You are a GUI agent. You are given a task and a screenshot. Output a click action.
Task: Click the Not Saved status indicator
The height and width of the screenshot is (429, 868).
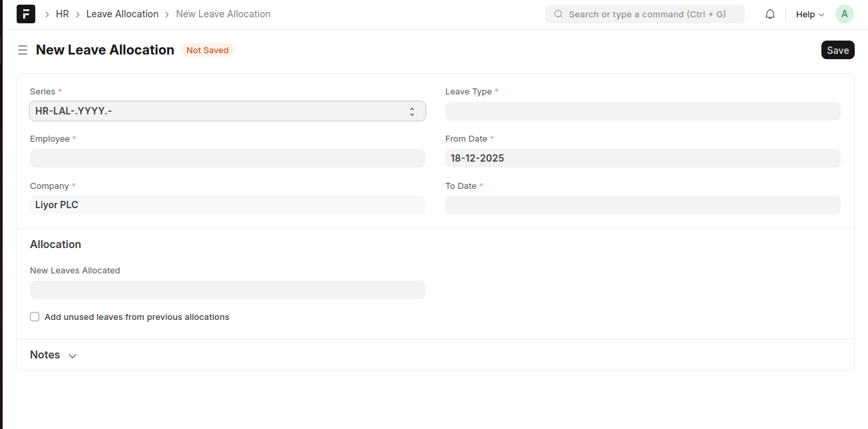point(207,50)
